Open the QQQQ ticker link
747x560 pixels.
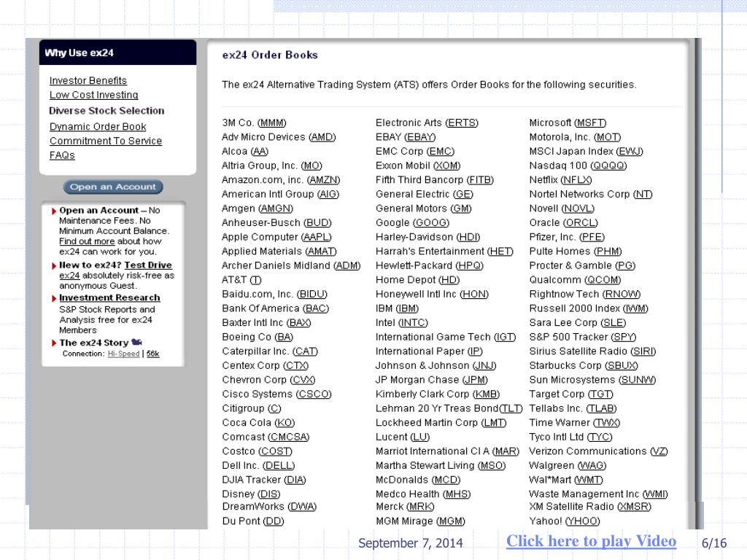608,166
